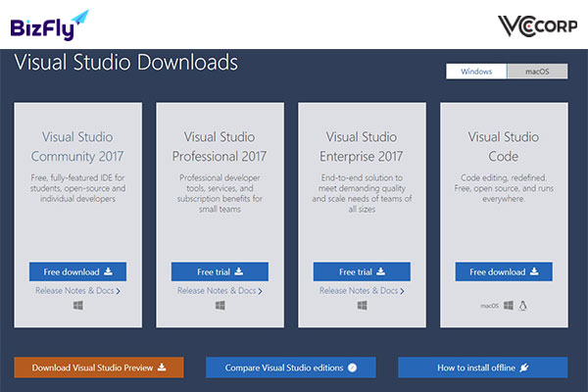588x392 pixels.
Task: Switch to the Windows tab
Action: [x=476, y=72]
